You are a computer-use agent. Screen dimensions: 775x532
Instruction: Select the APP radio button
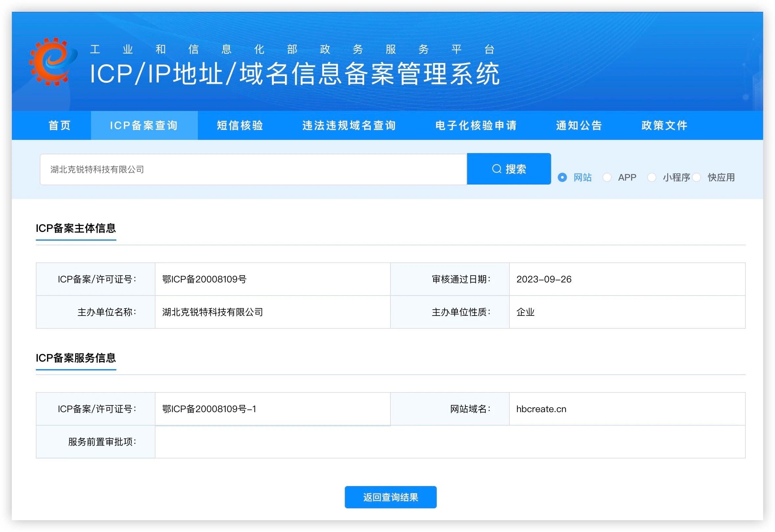click(607, 177)
